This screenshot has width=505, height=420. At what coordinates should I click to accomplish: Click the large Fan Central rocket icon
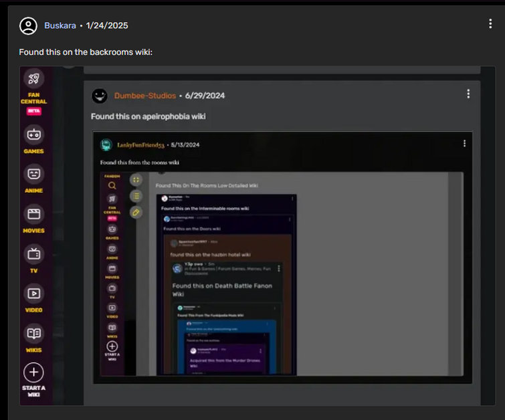[x=34, y=78]
